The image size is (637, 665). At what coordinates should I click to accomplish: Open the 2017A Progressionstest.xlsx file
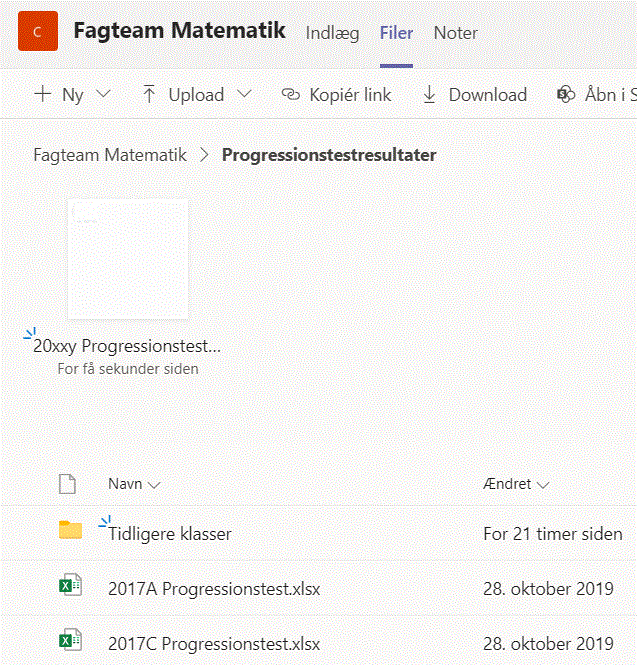[x=214, y=589]
